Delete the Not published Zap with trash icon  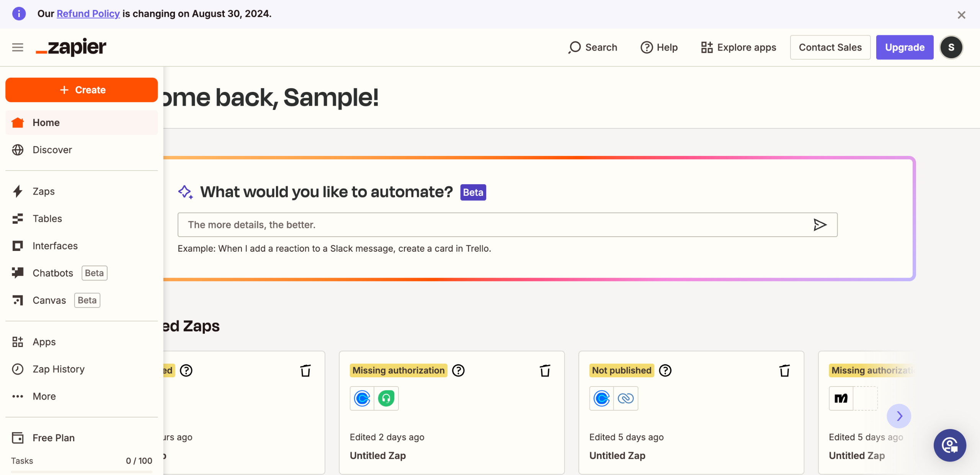[x=784, y=370]
